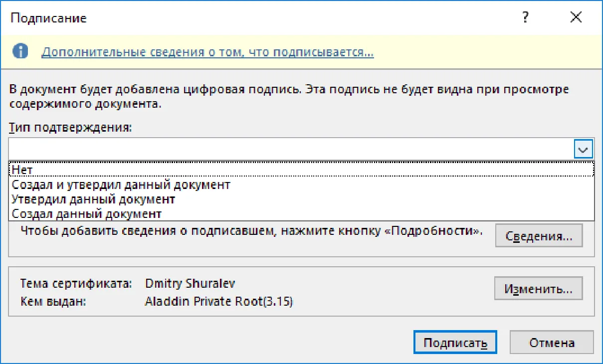Open the Сведения... details button
Screen dimensions: 603x364
539,236
